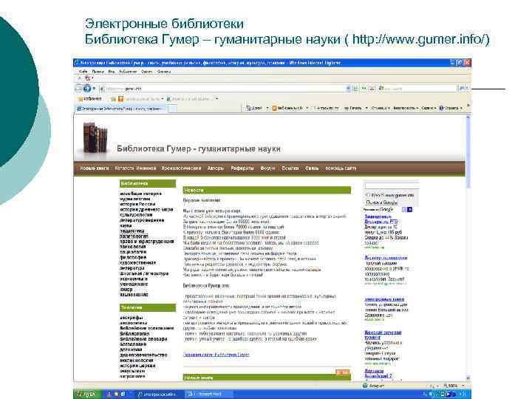Click the address bar with gumer.info URL
Screen dimensions: 532x399
(222, 89)
